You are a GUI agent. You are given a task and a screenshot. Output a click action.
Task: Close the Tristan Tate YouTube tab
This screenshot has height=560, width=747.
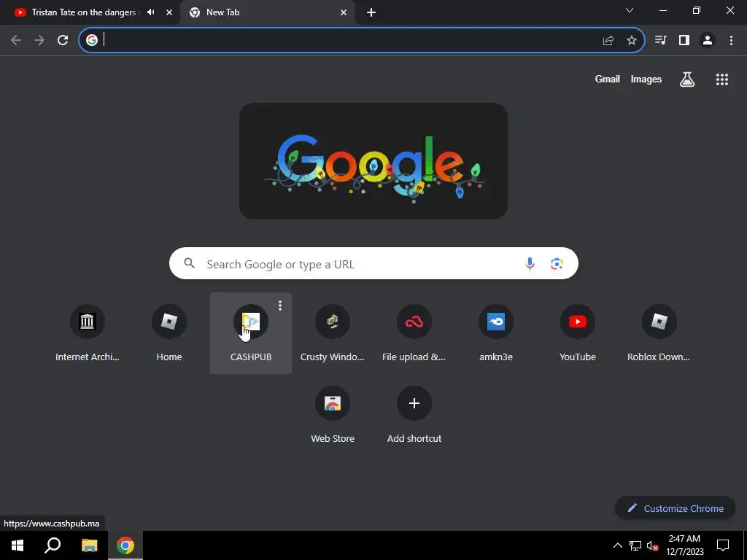coord(169,12)
